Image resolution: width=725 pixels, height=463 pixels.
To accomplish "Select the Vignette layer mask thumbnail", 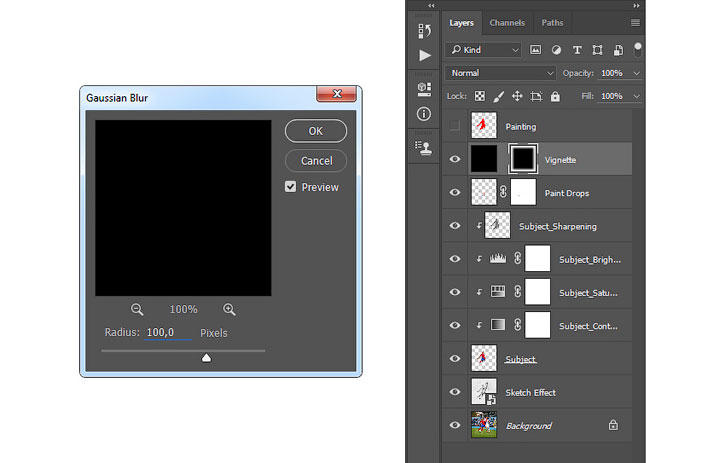I will point(523,159).
